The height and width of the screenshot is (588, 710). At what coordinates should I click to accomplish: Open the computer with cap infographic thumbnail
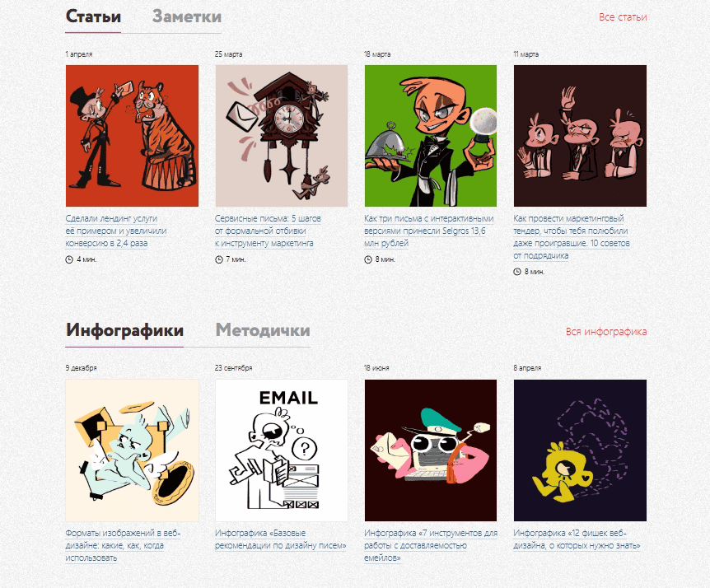pos(431,450)
